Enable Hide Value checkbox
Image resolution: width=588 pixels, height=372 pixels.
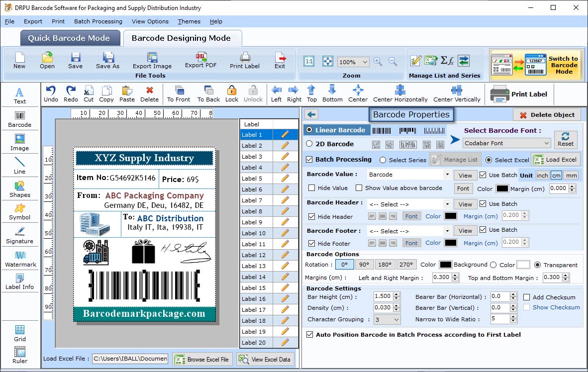click(x=311, y=188)
